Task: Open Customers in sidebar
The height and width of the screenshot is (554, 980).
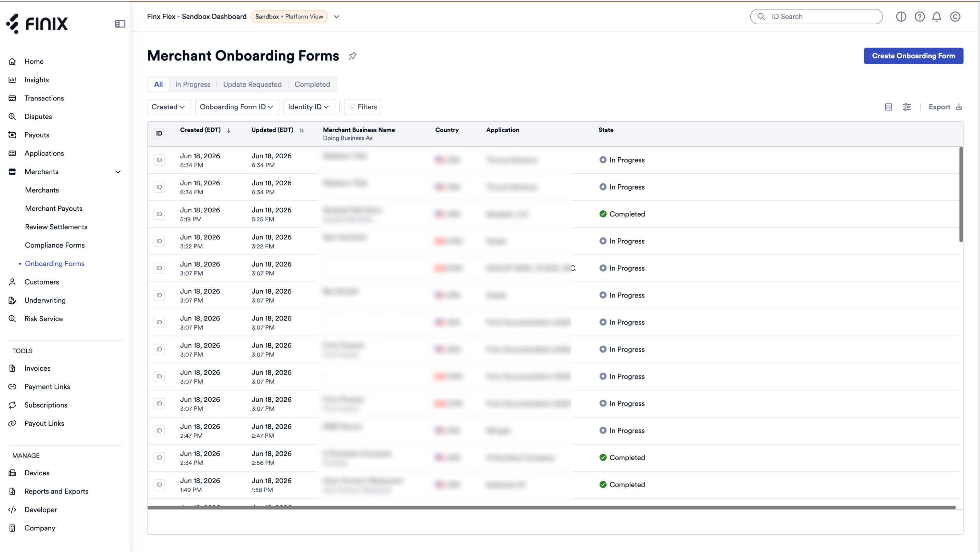Action: [42, 282]
